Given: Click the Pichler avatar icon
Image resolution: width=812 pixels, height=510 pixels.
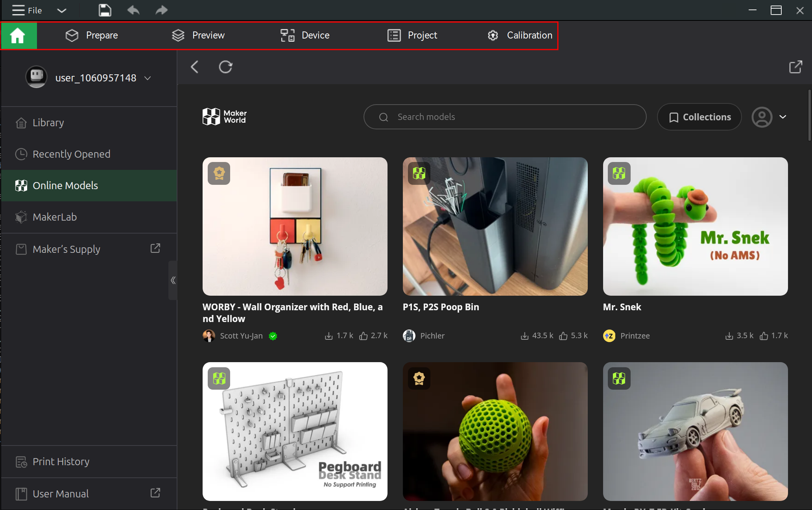Looking at the screenshot, I should click(409, 336).
